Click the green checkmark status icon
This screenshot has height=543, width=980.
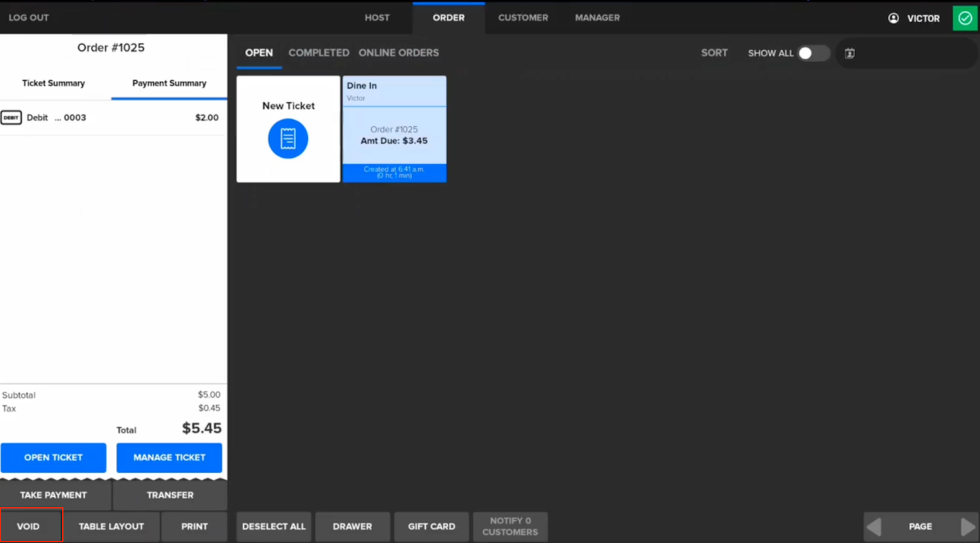(x=965, y=18)
